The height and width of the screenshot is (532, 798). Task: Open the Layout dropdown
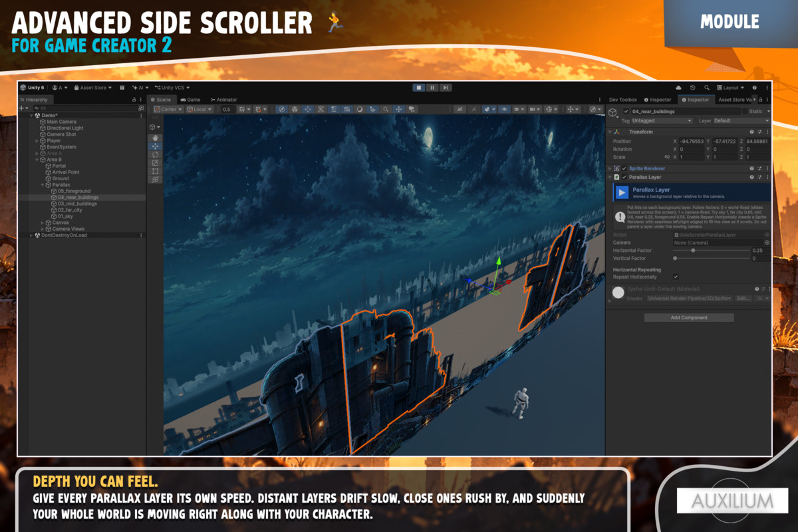click(731, 87)
